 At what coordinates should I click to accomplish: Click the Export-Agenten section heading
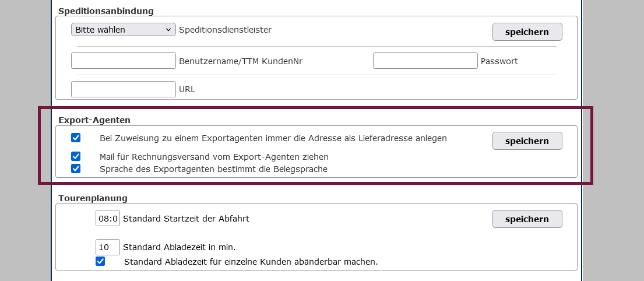(x=94, y=120)
